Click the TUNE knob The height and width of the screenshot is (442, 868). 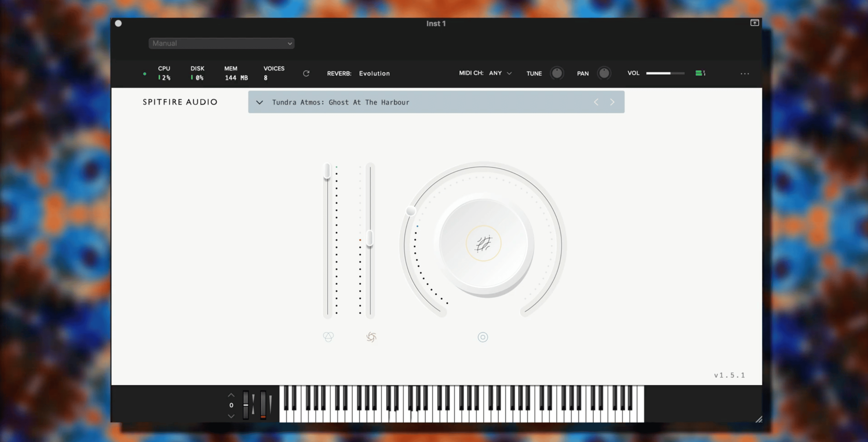[x=557, y=73]
